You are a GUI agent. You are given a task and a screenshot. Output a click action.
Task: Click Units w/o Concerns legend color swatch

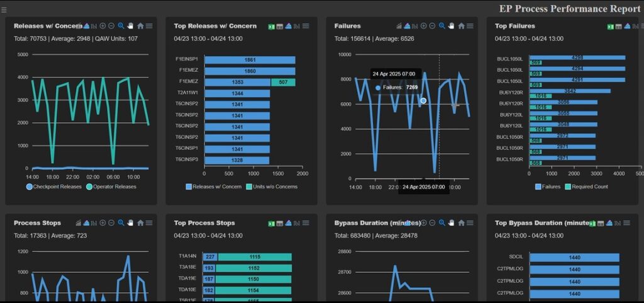[x=249, y=186]
